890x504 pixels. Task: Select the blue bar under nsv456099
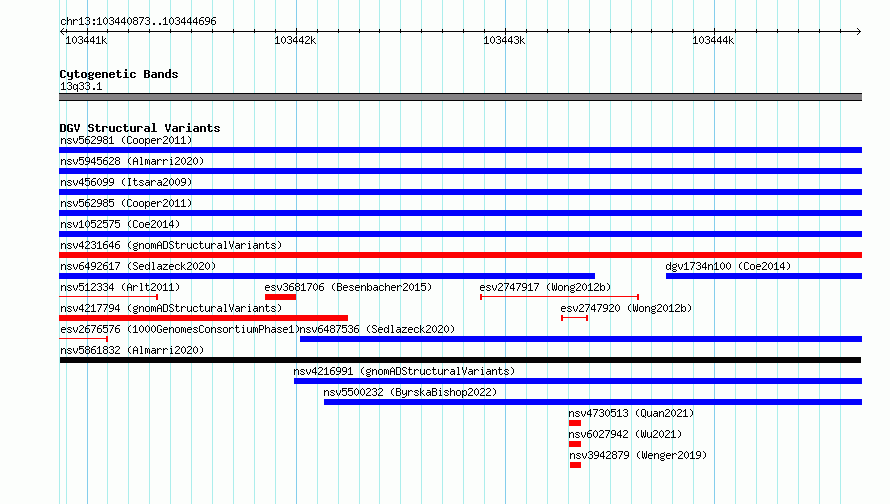point(460,192)
